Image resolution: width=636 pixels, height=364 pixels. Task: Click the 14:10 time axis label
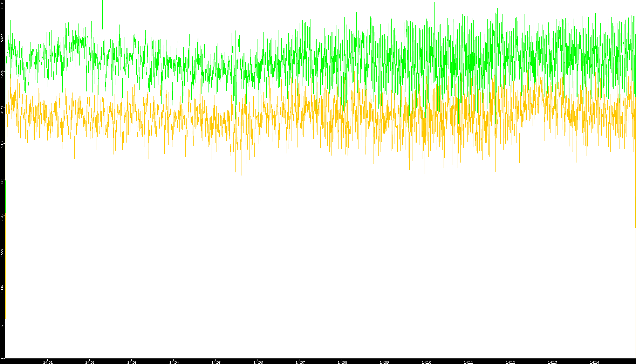[426, 362]
